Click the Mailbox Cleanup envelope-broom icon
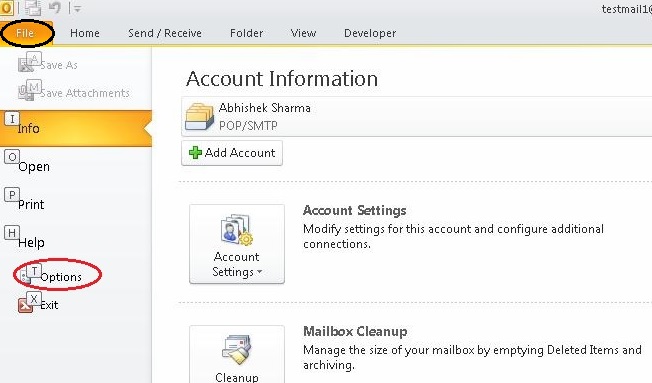 click(236, 350)
